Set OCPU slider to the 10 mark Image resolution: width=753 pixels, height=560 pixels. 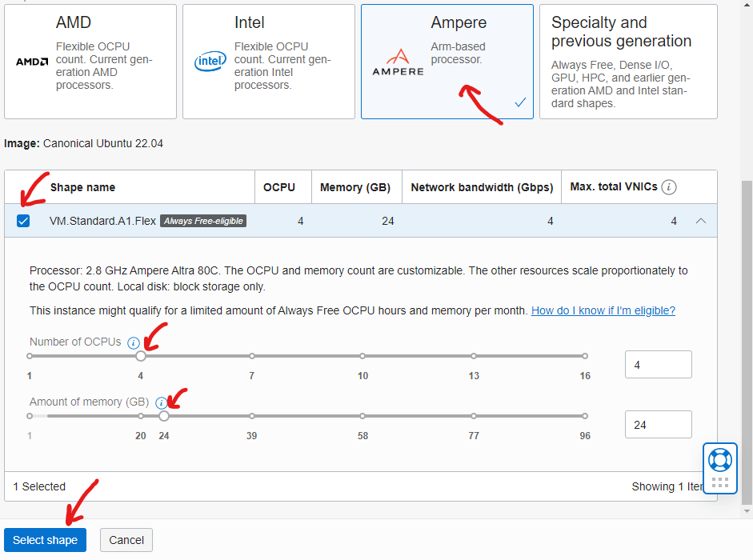click(362, 356)
